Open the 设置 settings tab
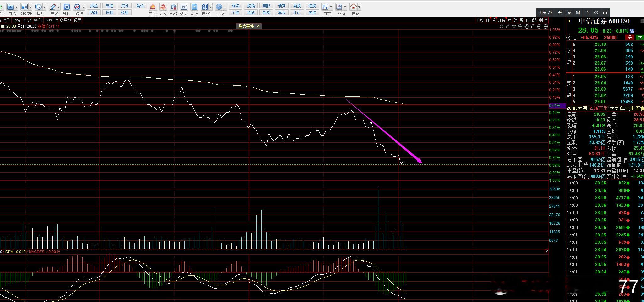 pyautogui.click(x=78, y=20)
